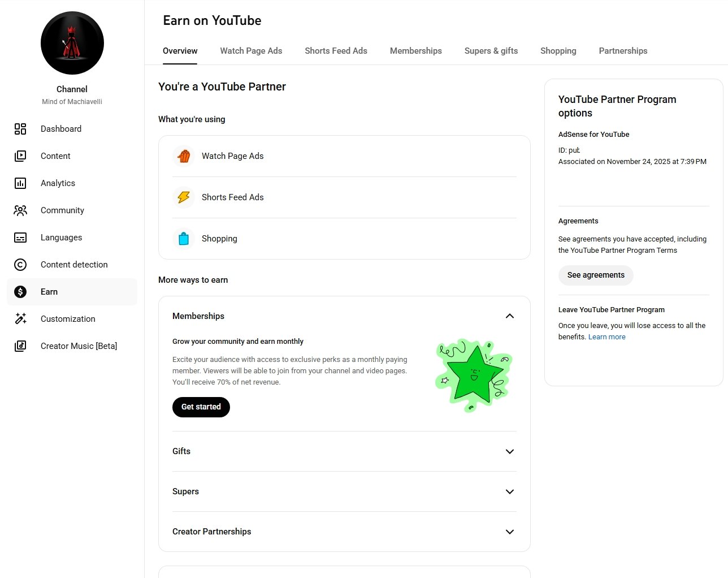Viewport: 728px width, 578px height.
Task: Click the Customization magic wand icon
Action: pos(20,319)
